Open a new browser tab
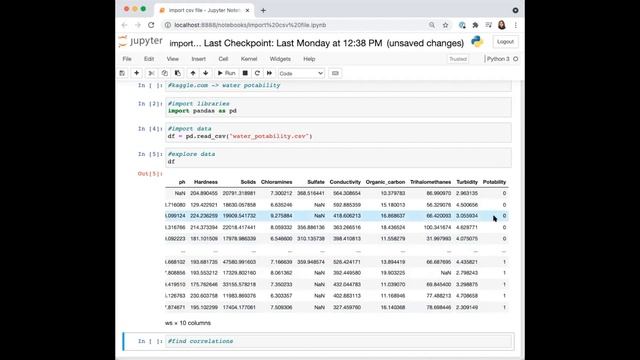 click(x=263, y=10)
